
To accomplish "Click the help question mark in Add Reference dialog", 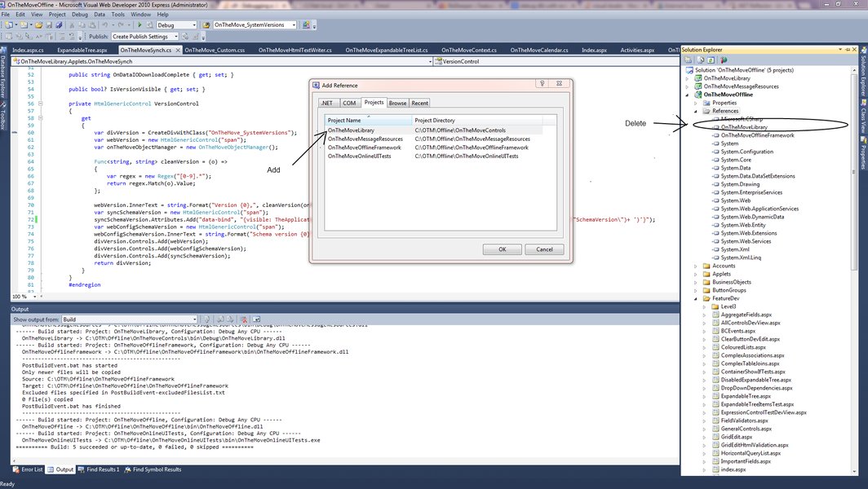I will click(542, 83).
